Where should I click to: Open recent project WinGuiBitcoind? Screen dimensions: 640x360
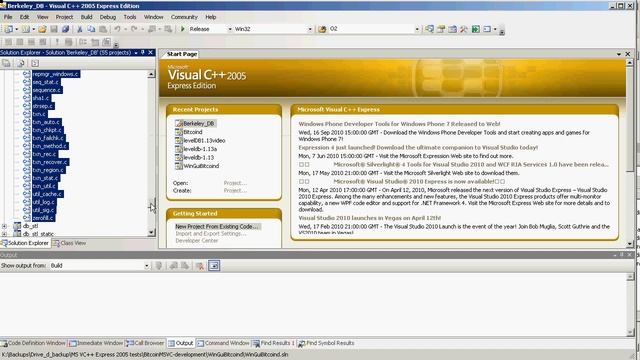pos(201,166)
